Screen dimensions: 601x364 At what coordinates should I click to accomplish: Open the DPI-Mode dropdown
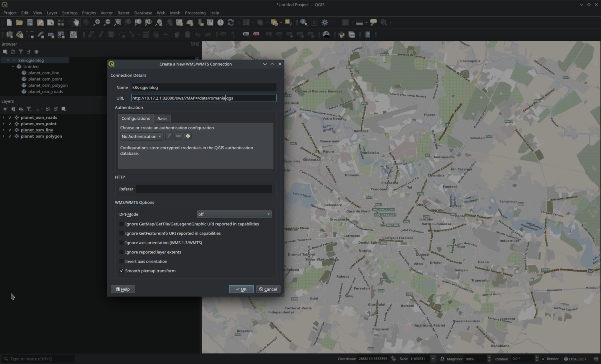click(234, 214)
